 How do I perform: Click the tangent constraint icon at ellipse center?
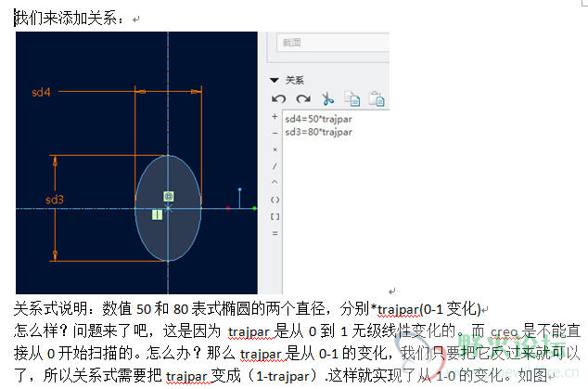169,197
